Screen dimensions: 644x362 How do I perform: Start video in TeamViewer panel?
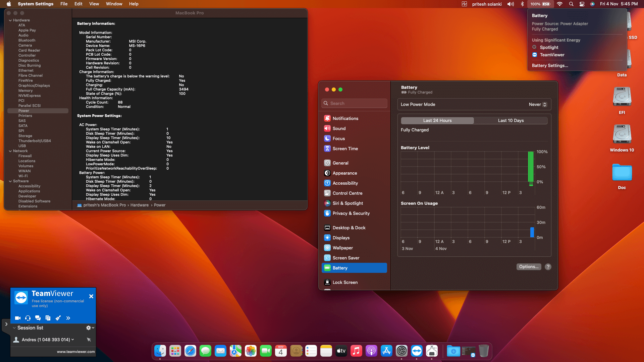18,318
